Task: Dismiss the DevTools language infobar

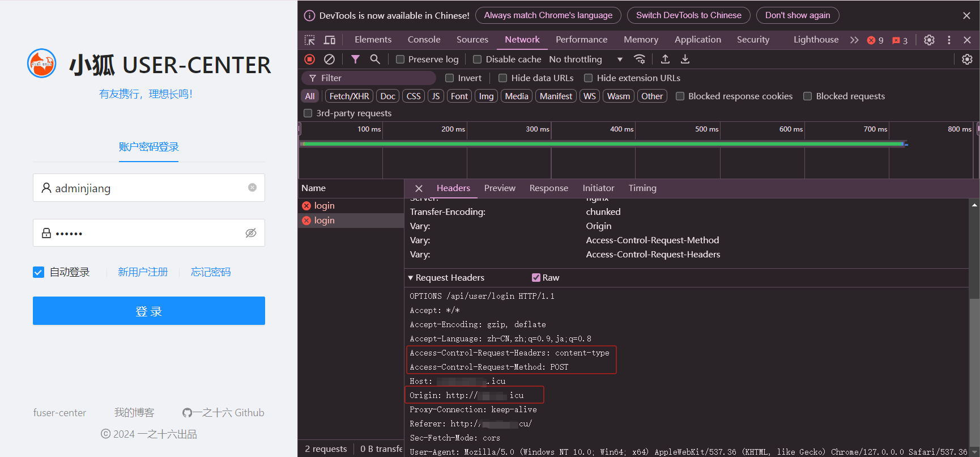Action: coord(966,15)
